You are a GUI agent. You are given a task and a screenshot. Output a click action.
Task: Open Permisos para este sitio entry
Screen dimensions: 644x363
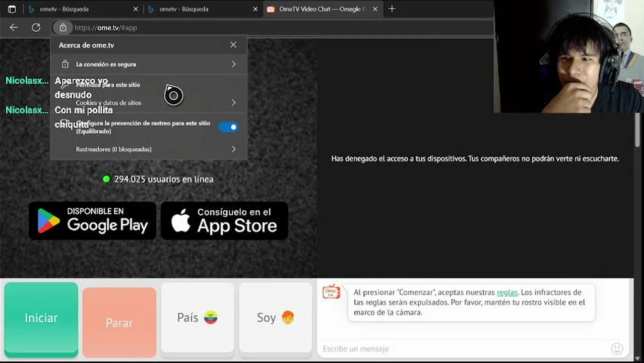click(149, 85)
